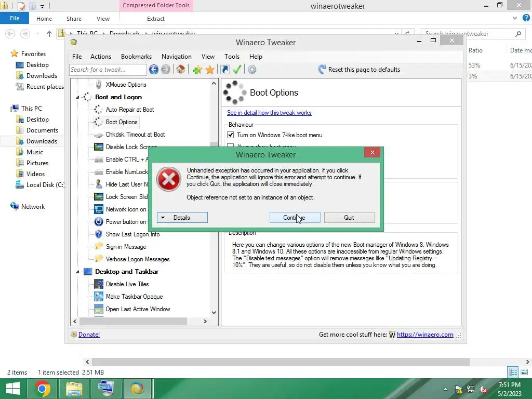
Task: Open the winaero.com link
Action: (425, 335)
